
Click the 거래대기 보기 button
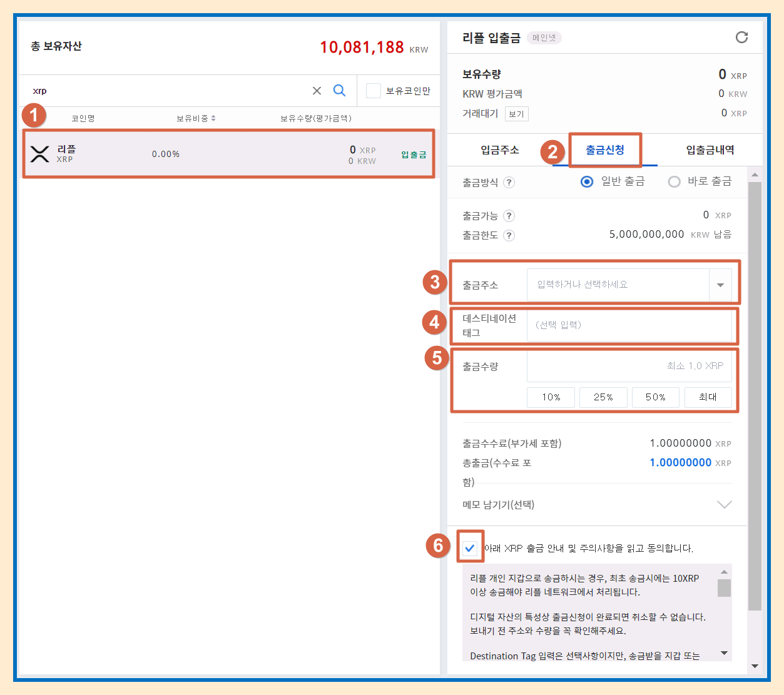pos(517,114)
